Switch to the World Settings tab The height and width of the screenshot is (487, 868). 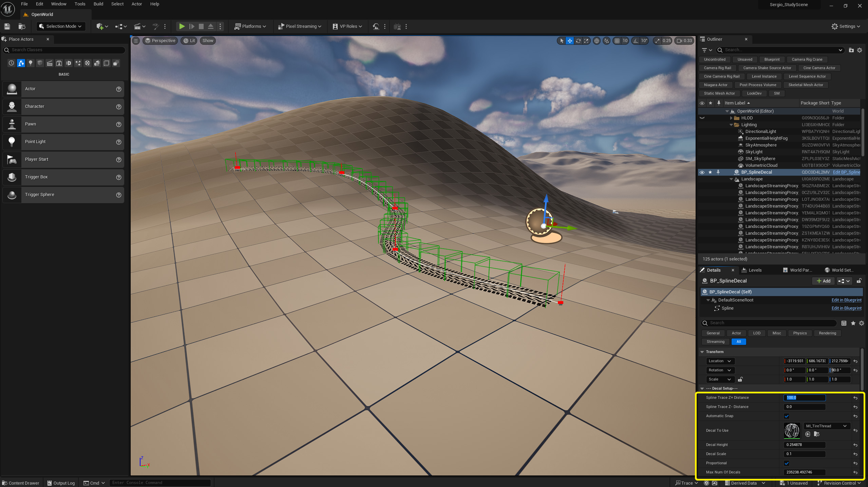pos(839,270)
